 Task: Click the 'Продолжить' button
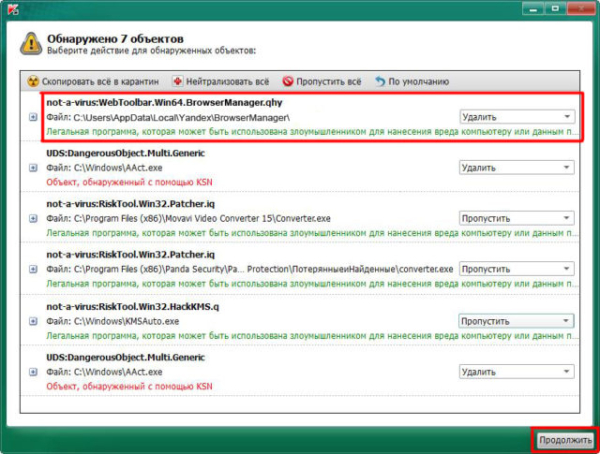point(565,440)
